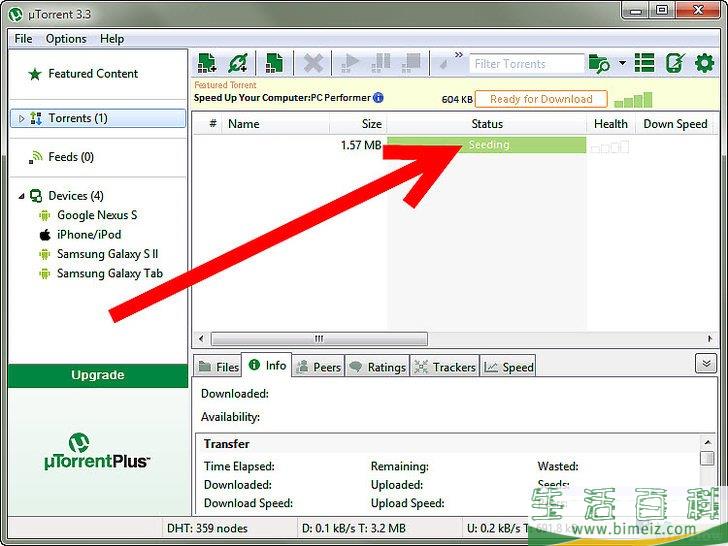Switch to the Ratings tab
The height and width of the screenshot is (546, 728).
pyautogui.click(x=377, y=366)
